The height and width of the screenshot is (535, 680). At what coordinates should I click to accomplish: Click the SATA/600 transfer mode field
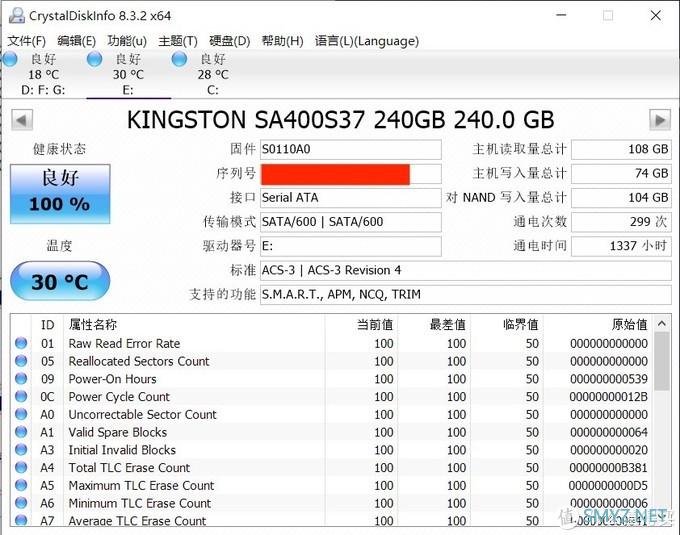350,222
